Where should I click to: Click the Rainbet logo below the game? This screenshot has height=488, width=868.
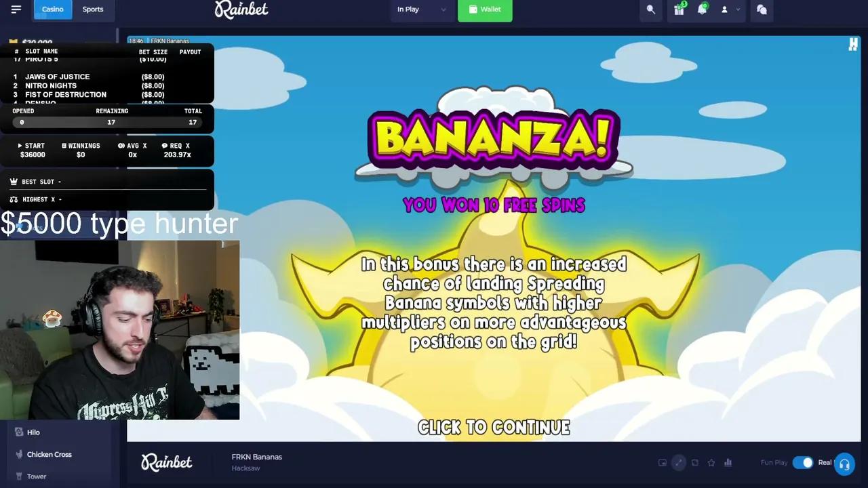(x=167, y=462)
